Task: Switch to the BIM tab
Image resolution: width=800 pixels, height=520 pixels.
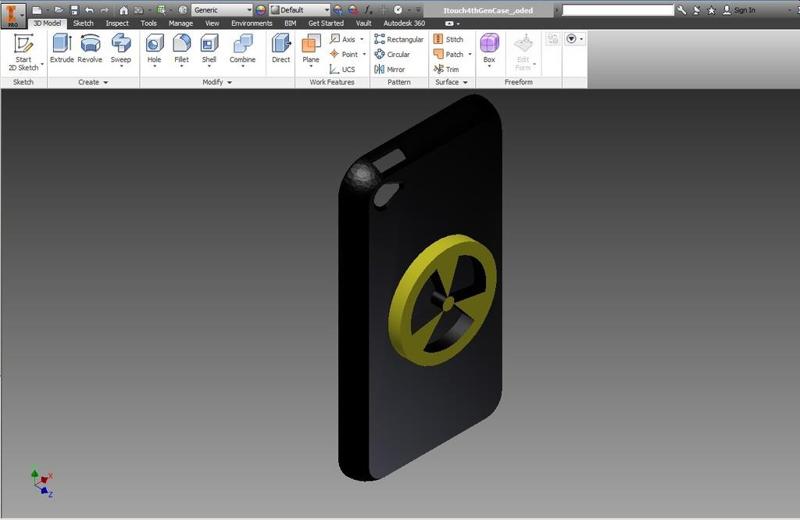Action: click(290, 23)
